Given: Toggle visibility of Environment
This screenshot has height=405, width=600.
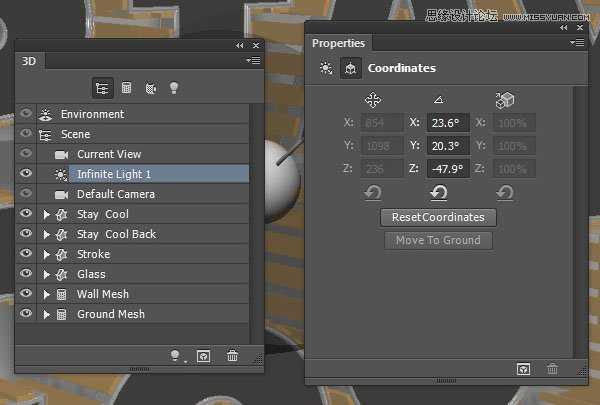Looking at the screenshot, I should 26,113.
